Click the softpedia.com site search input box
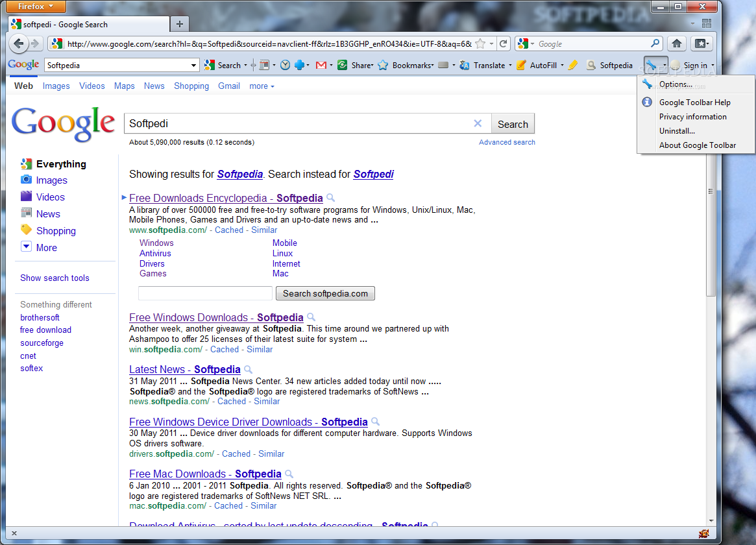756x545 pixels. tap(206, 293)
